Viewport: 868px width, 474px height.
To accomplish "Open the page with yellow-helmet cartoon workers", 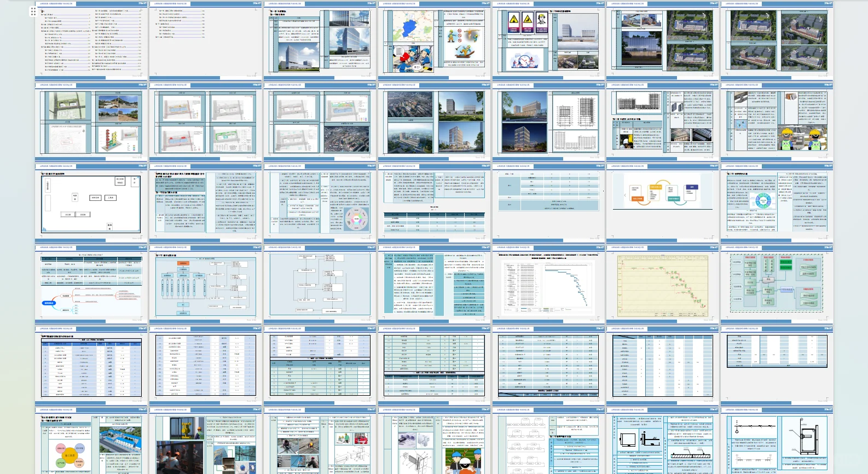I will (x=777, y=122).
